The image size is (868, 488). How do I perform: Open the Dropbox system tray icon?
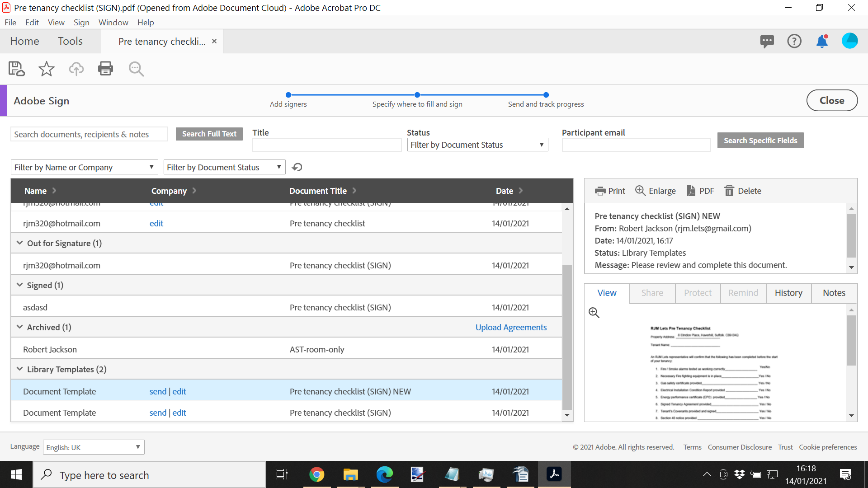point(740,474)
